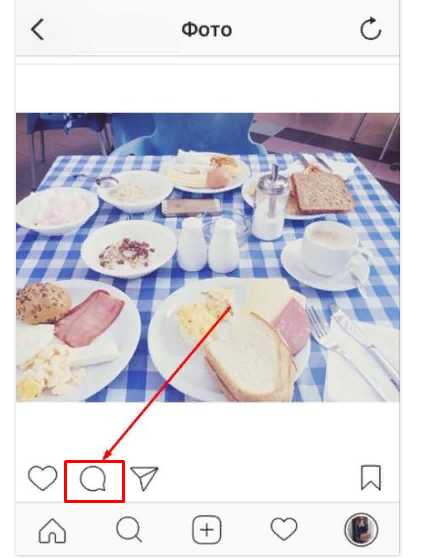
Task: Tap the white sandwich bread on the front plate
Action: [250, 358]
